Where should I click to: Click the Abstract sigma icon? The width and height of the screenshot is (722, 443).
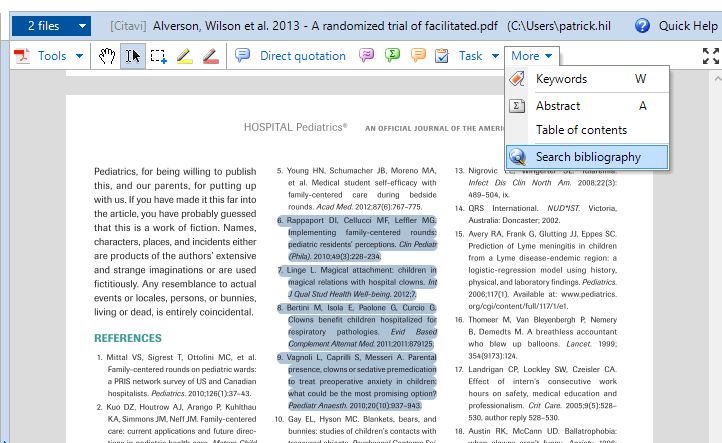(517, 106)
